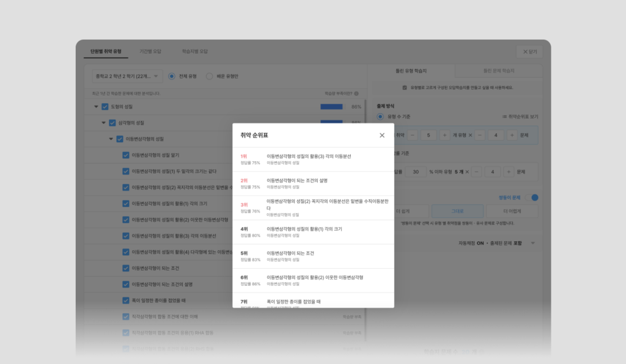
Task: Open the 틀린 문제 학습지 tab
Action: pyautogui.click(x=499, y=71)
